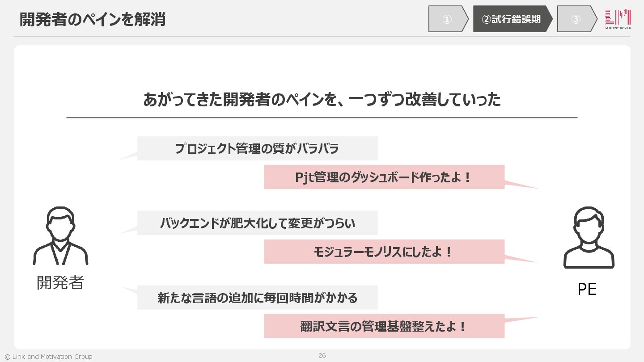The image size is (644, 362).
Task: Click the horizontal divider line under headline
Action: click(322, 118)
